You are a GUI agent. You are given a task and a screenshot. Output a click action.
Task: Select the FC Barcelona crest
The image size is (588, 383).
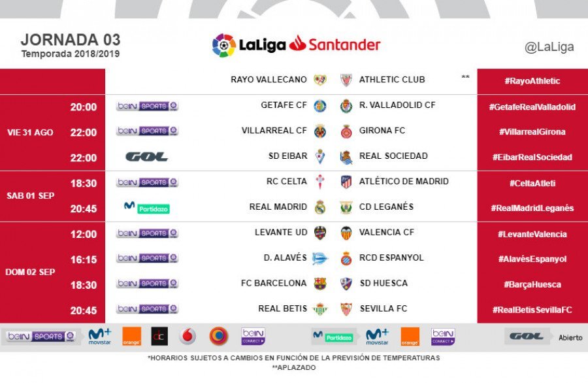coord(320,284)
